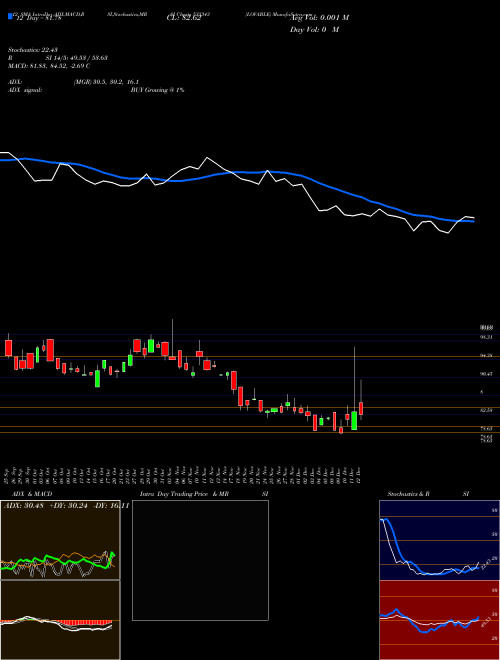This screenshot has width=500, height=660.
Task: Click the first date label on the x-axis
Action: tap(8, 475)
